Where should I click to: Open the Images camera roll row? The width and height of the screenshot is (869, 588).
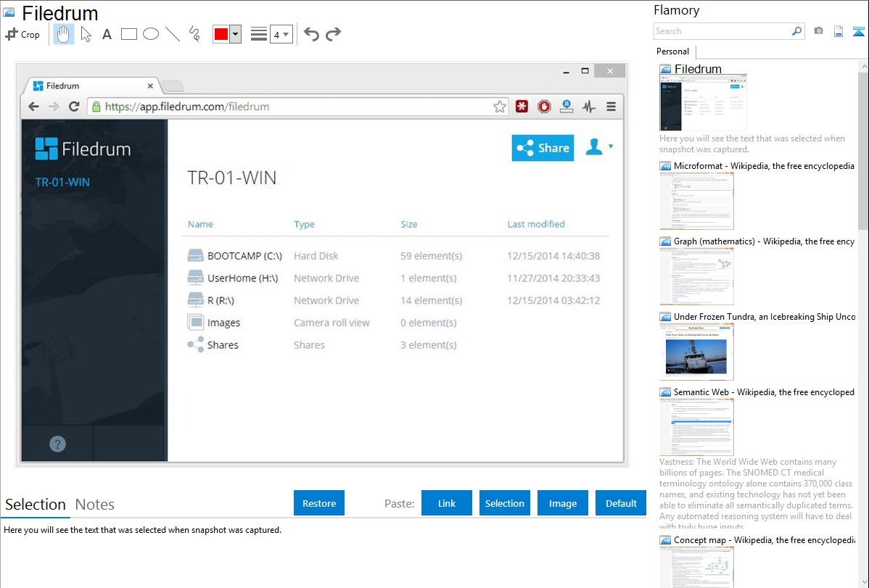pos(395,322)
